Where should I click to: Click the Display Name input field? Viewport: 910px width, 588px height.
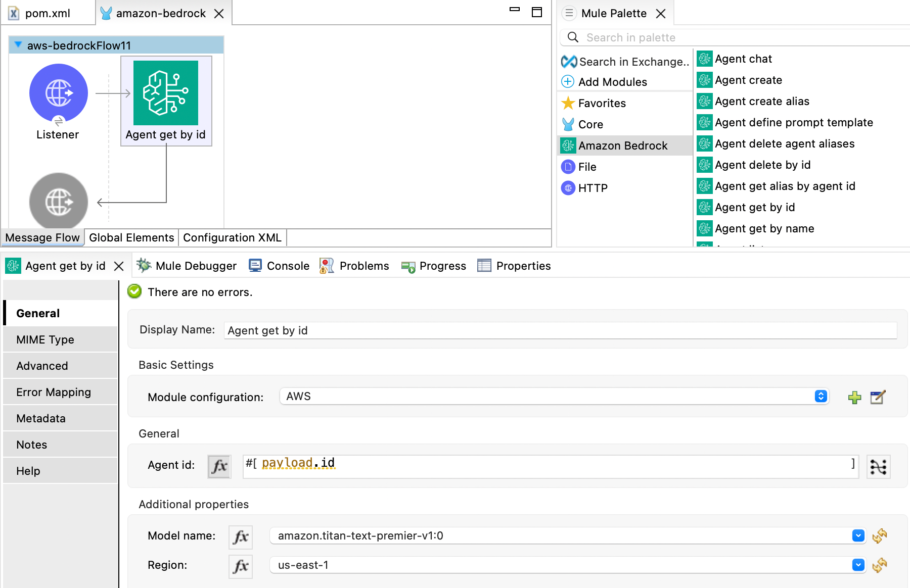[x=560, y=330]
